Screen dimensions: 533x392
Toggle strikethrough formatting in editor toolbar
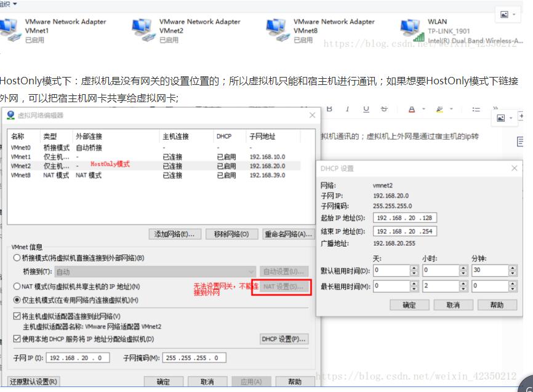(x=384, y=109)
